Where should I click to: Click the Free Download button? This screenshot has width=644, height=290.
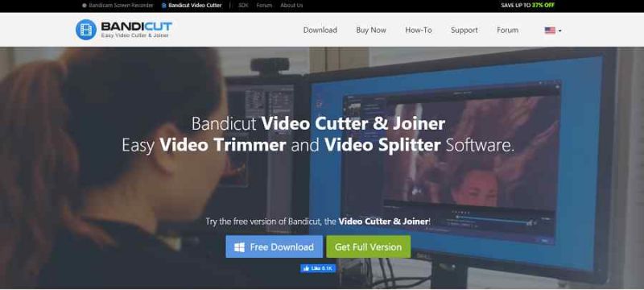(x=274, y=246)
